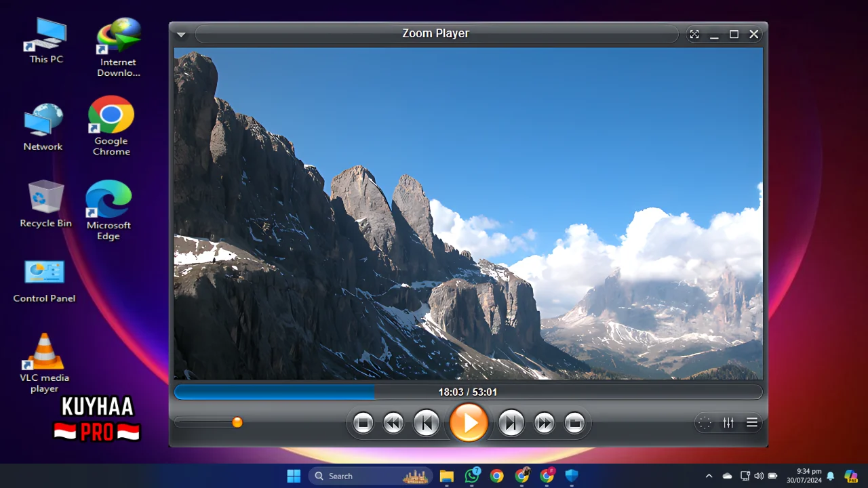Viewport: 868px width, 488px height.
Task: Click the Rewind button
Action: [x=393, y=424]
